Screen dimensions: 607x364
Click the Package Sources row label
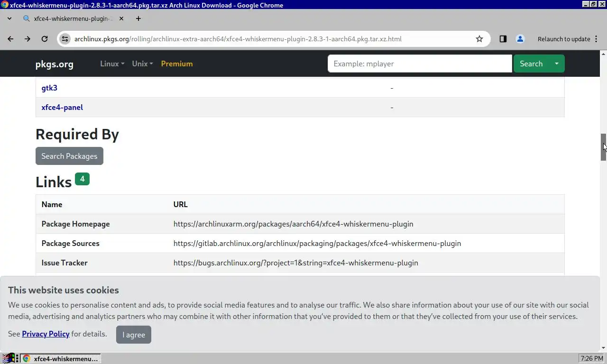pyautogui.click(x=70, y=243)
